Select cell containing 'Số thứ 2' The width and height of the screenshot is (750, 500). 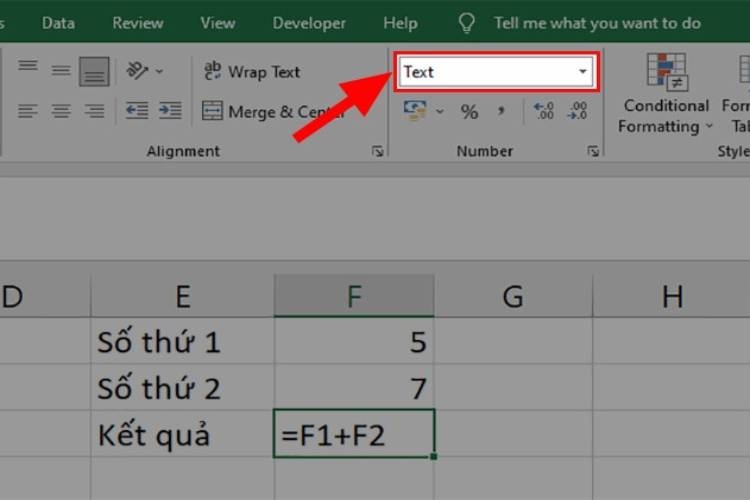(x=183, y=387)
